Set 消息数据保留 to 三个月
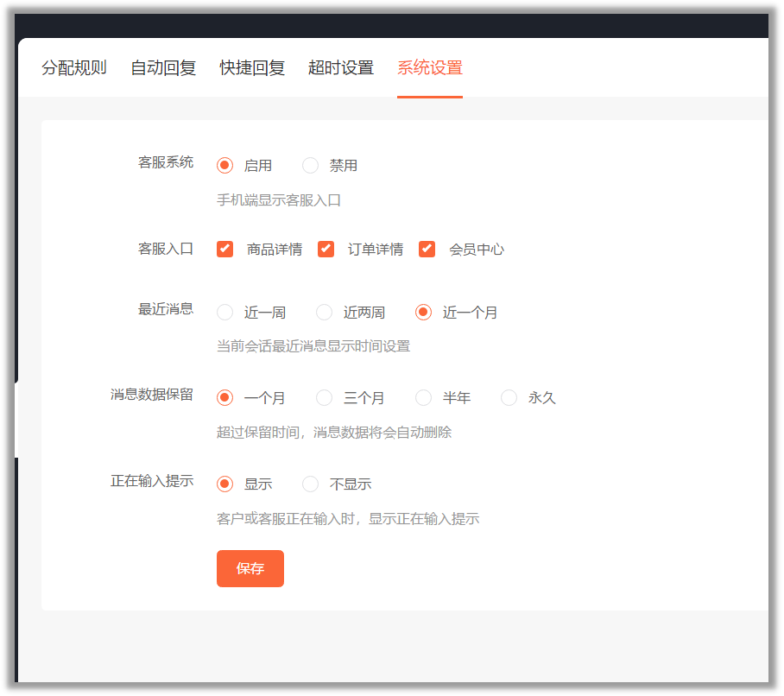 (325, 398)
